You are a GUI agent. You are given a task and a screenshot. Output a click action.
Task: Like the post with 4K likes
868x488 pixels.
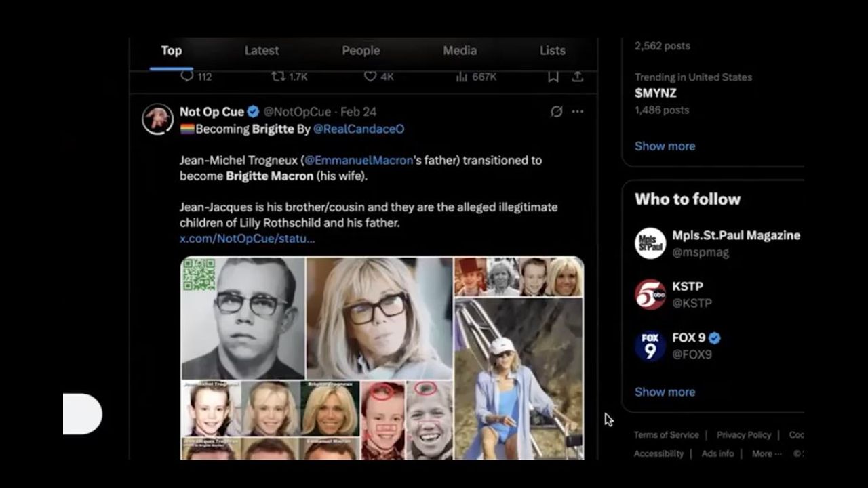(370, 77)
